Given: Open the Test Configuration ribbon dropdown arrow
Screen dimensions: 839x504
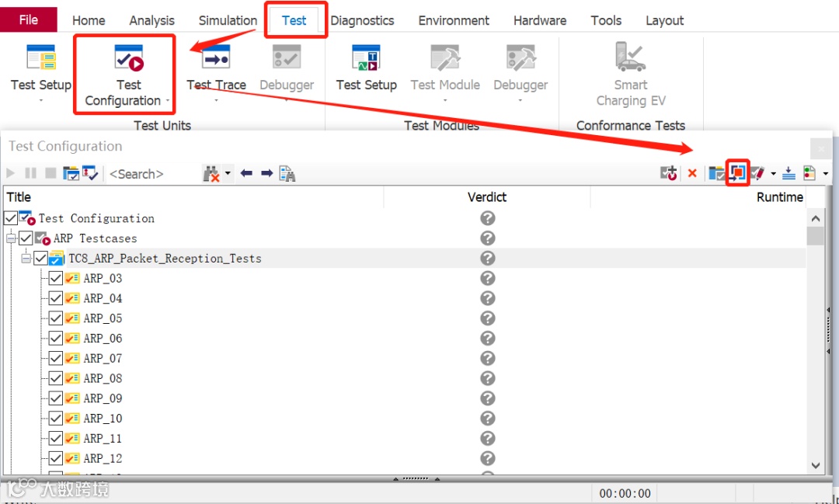Looking at the screenshot, I should [x=168, y=101].
